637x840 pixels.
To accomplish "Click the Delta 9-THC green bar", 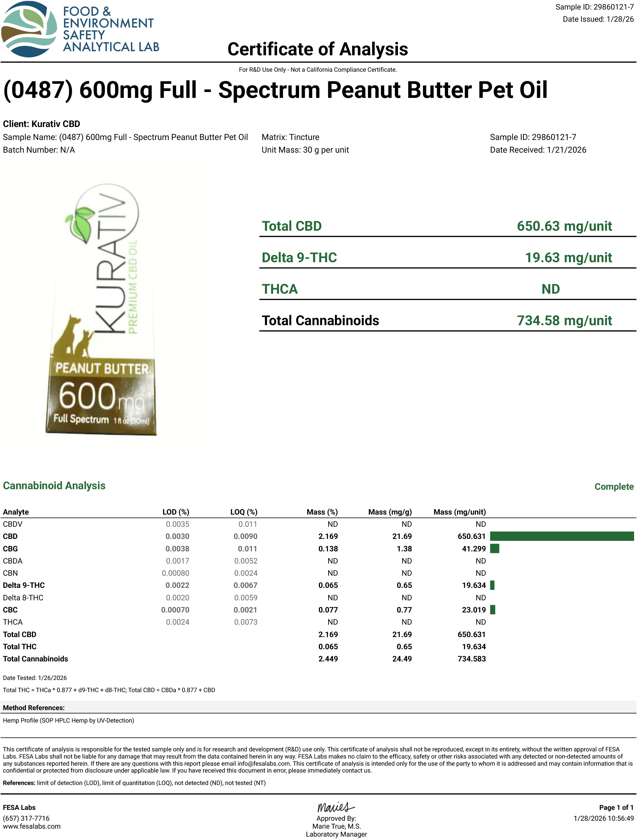I will (x=492, y=585).
